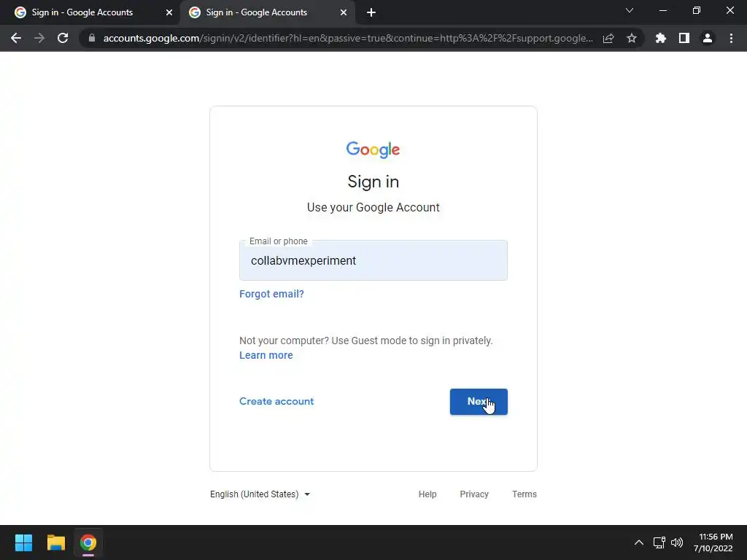Toggle the browser side panel
This screenshot has height=560, width=747.
click(684, 38)
